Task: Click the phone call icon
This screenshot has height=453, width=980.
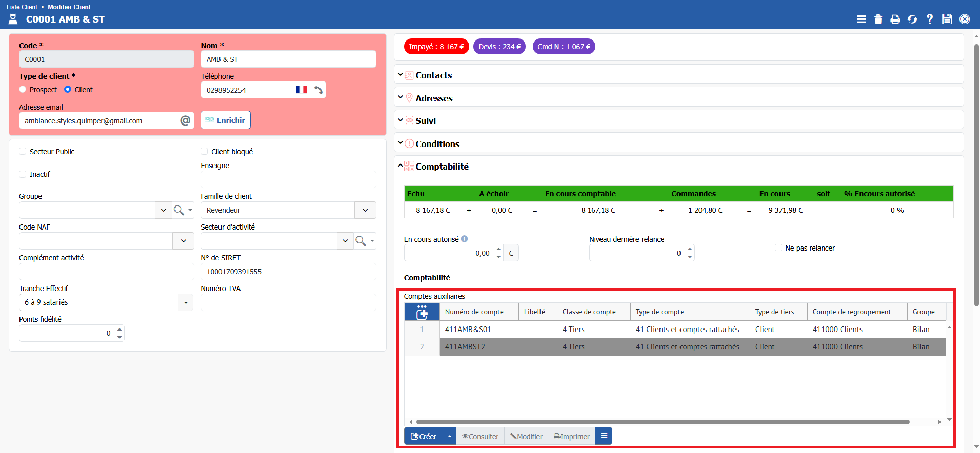Action: (318, 90)
